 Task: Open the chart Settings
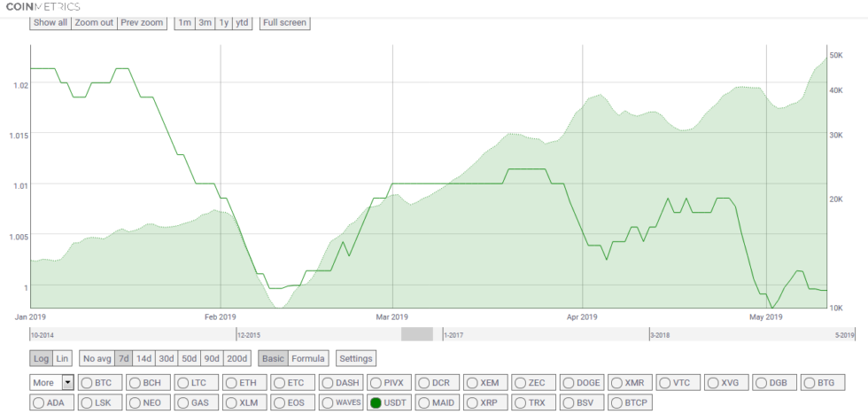[356, 358]
